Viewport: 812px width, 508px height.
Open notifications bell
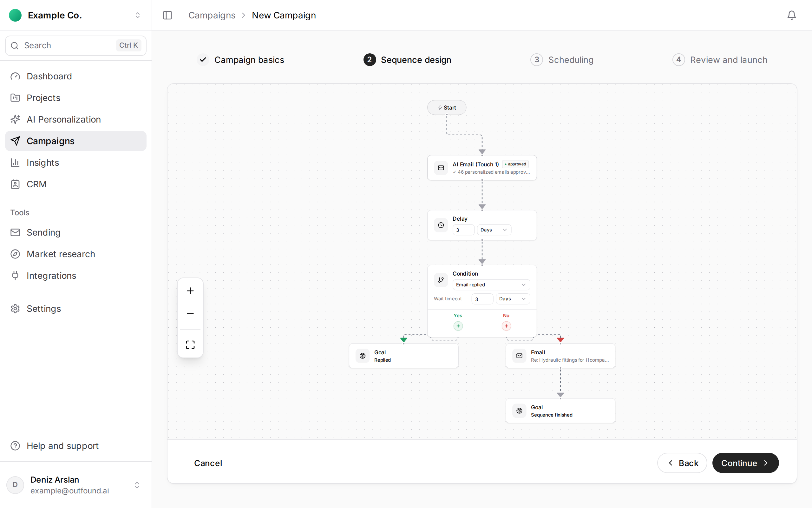click(791, 15)
